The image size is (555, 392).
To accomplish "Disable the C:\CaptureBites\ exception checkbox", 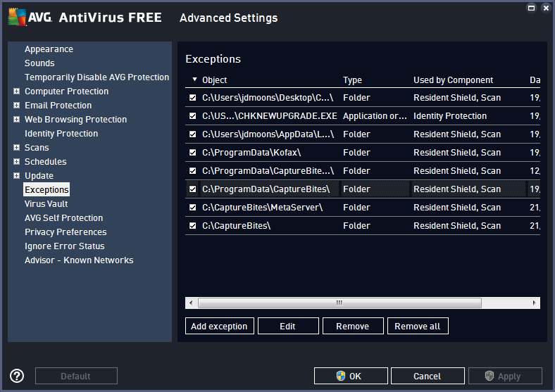I will coord(192,226).
